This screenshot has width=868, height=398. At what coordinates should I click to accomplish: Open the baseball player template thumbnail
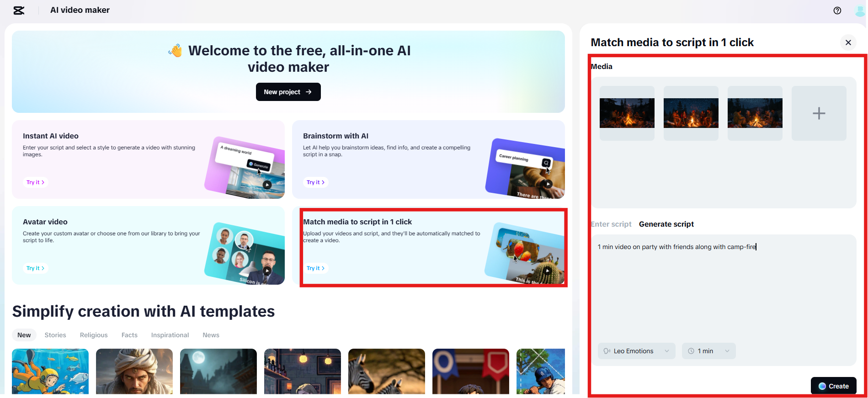tap(541, 371)
